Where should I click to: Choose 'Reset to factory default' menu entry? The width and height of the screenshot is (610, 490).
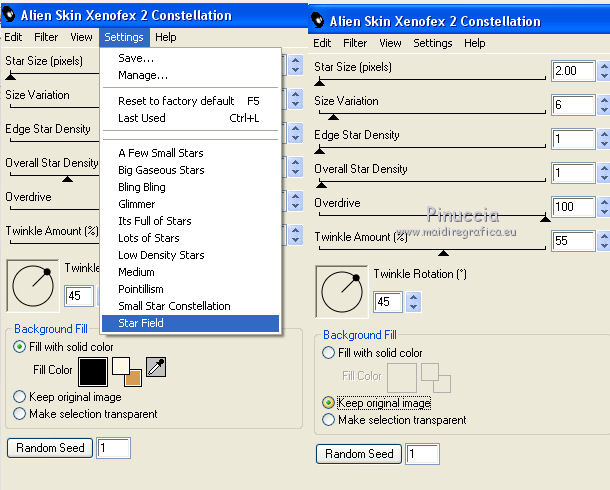[191, 101]
